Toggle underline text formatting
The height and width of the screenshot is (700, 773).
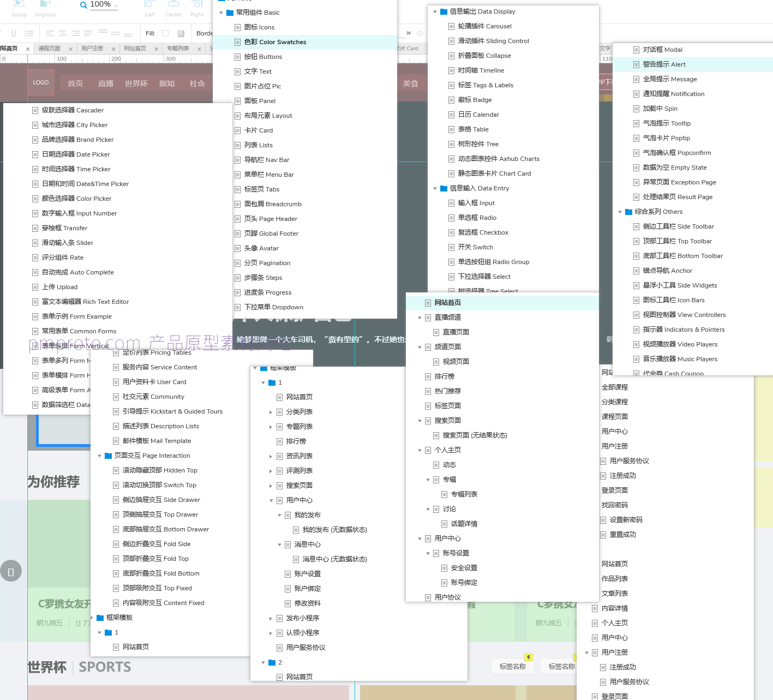click(14, 33)
